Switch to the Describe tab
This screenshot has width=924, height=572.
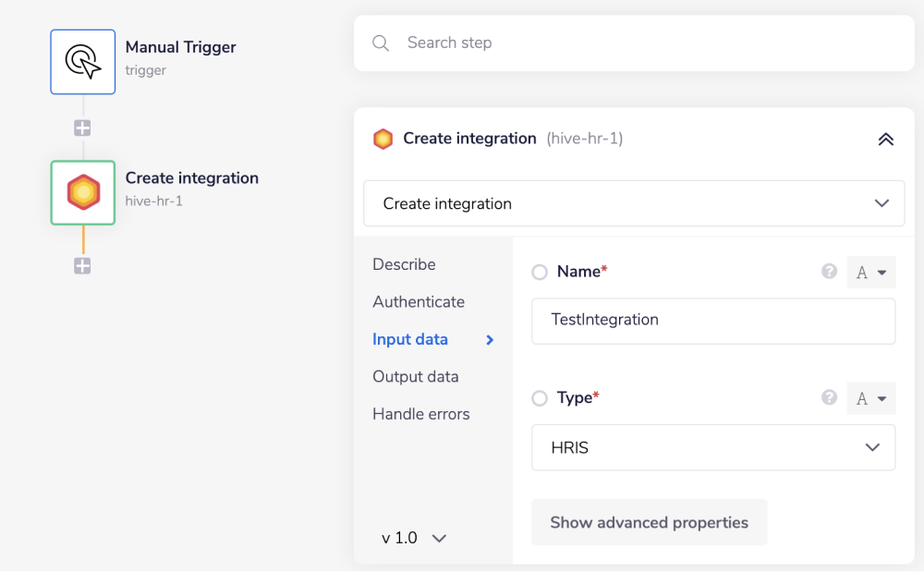point(404,264)
